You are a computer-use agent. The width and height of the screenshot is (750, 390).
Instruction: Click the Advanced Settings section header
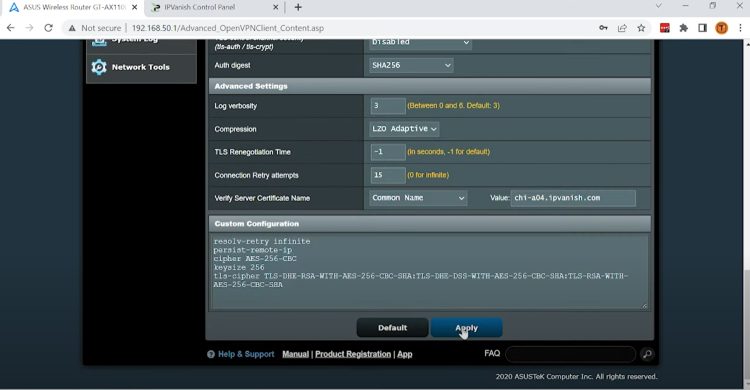click(x=430, y=86)
